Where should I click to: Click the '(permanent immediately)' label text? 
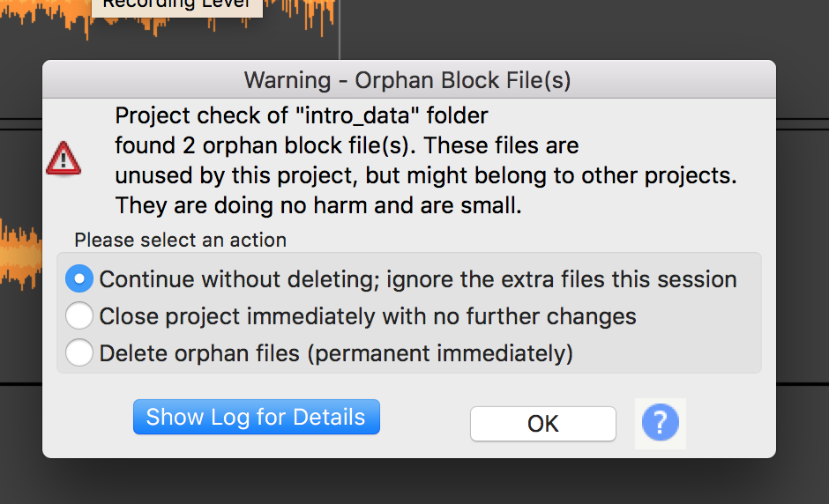pyautogui.click(x=440, y=353)
